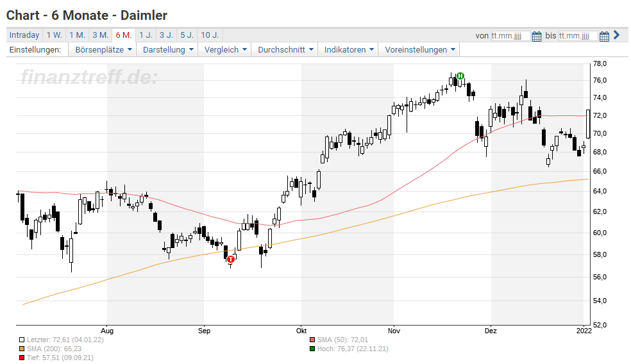Screen dimensions: 631x364
Task: Click the green H high marker on chart
Action: click(x=460, y=76)
